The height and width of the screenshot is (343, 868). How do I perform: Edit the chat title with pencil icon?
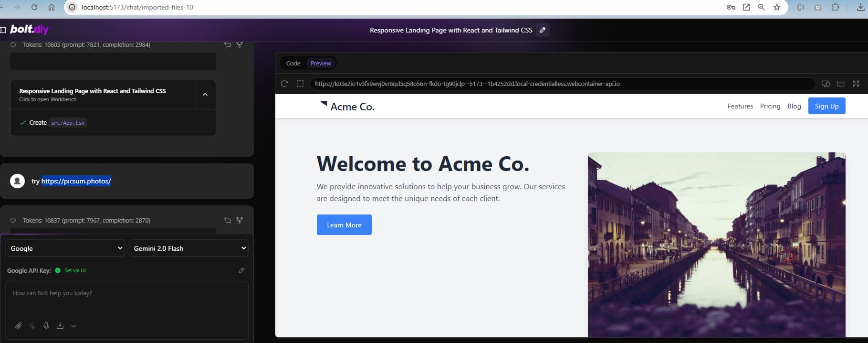click(x=543, y=30)
